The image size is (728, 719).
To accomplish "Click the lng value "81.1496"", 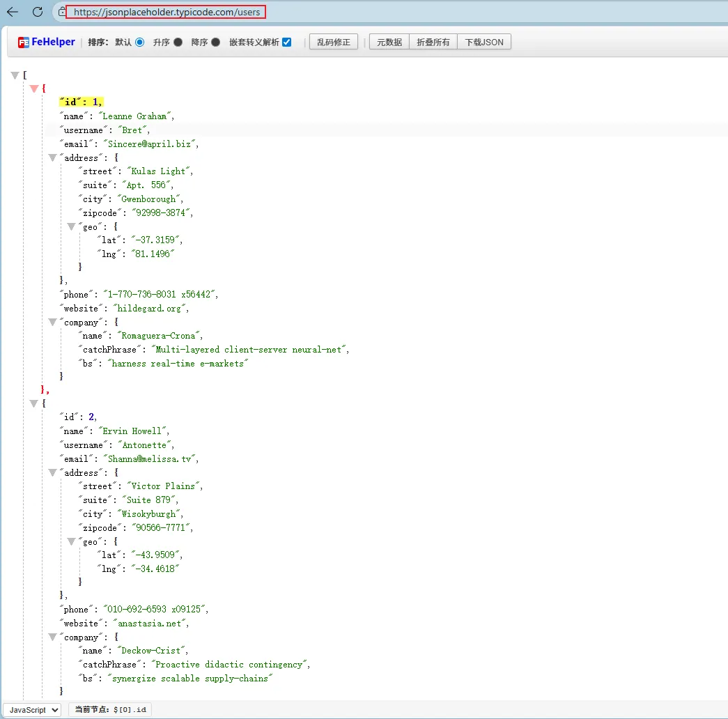I will pos(153,254).
